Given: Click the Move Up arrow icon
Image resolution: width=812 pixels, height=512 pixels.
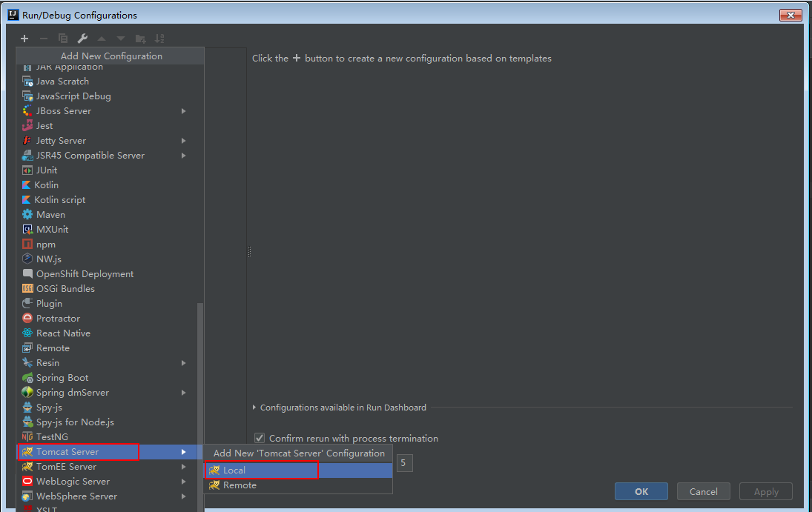Looking at the screenshot, I should (102, 39).
